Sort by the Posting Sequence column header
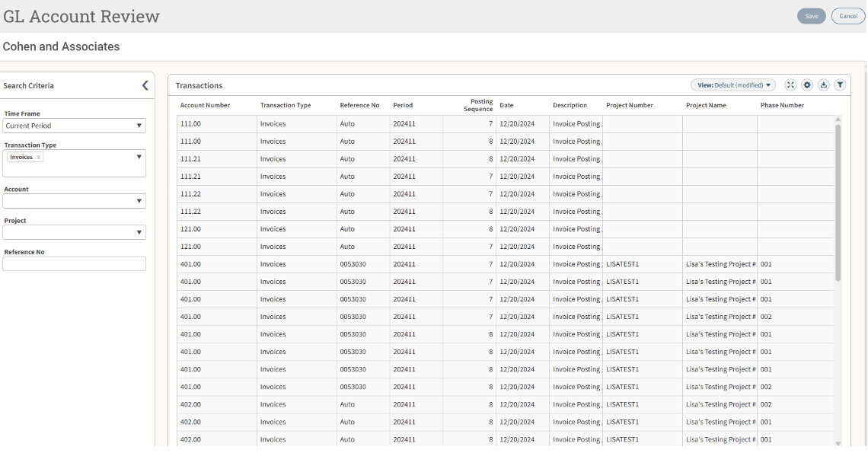 click(x=478, y=105)
